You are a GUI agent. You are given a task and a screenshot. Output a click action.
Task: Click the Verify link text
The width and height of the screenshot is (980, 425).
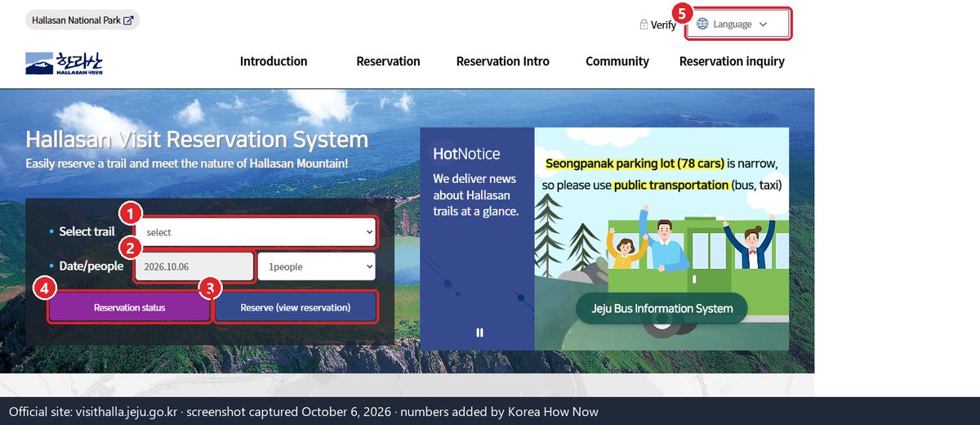tap(663, 25)
